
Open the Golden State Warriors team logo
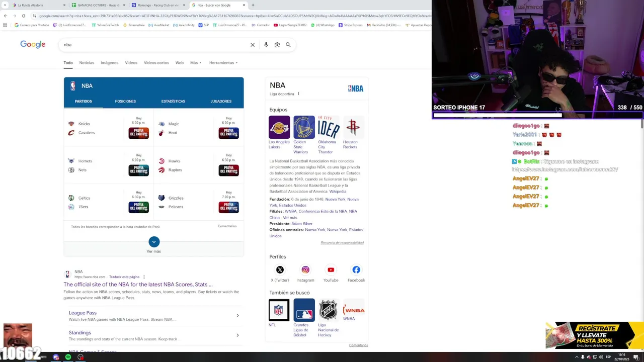[x=304, y=127]
